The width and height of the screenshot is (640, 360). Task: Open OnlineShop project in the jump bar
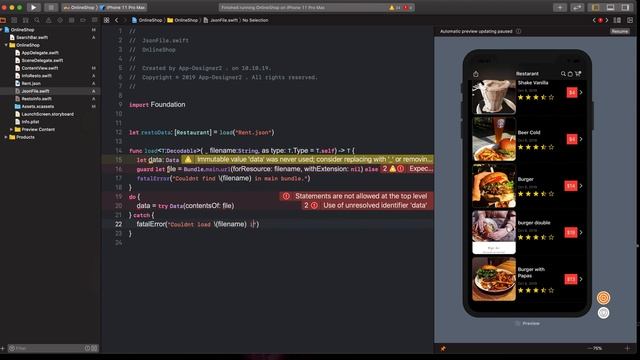(147, 20)
